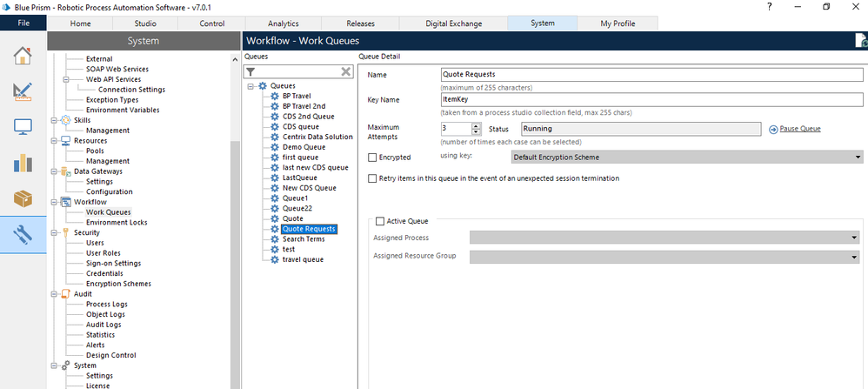Click the Data Gateways tree icon
Viewport: 868px width, 389px height.
click(65, 171)
